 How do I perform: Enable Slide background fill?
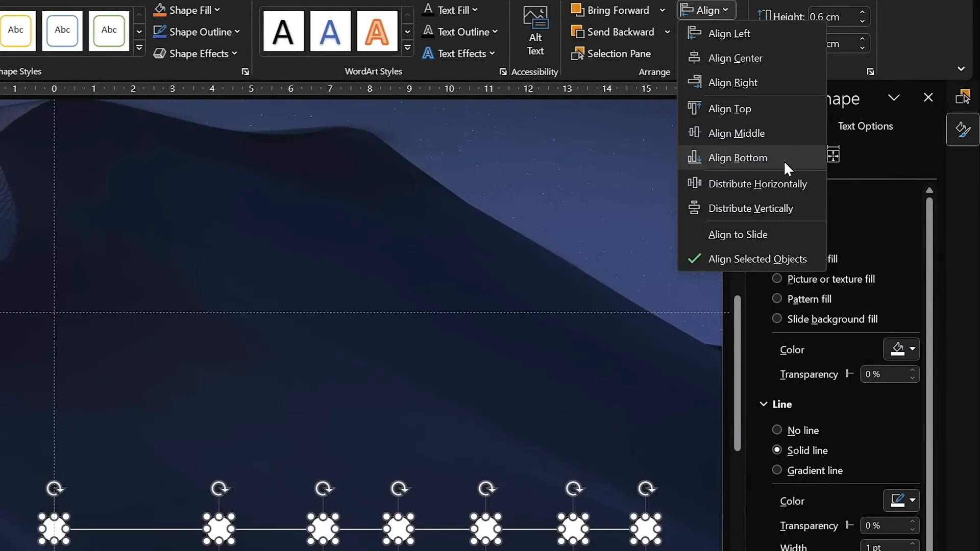click(x=776, y=318)
